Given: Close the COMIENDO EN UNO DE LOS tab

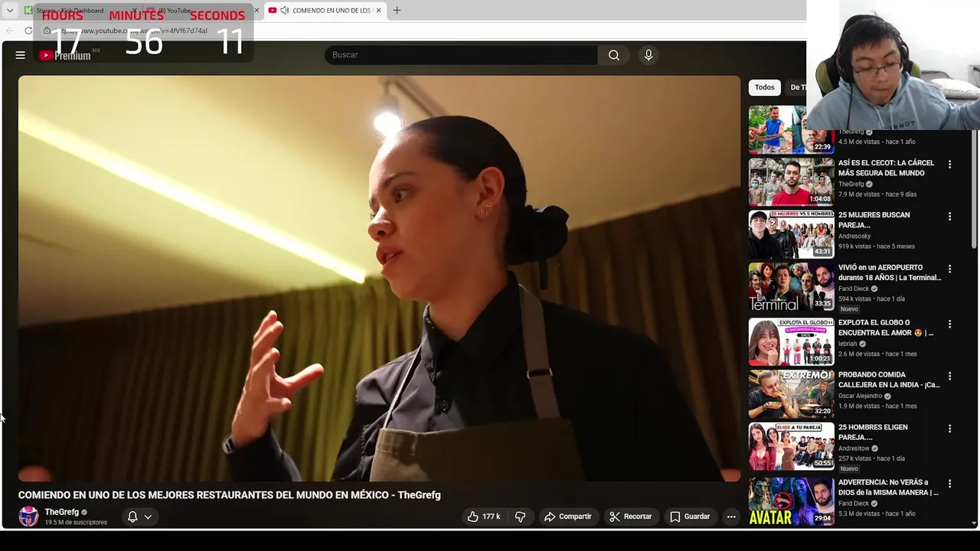Looking at the screenshot, I should pyautogui.click(x=378, y=10).
